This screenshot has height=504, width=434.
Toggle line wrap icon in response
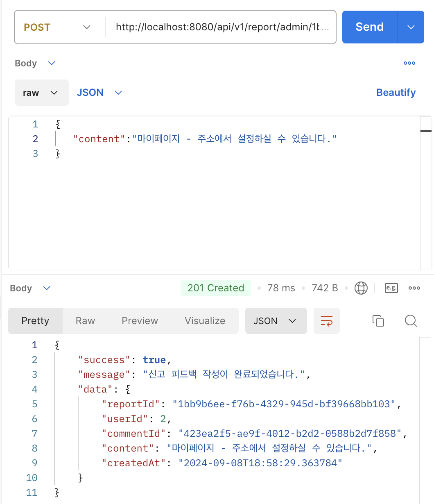coord(326,321)
